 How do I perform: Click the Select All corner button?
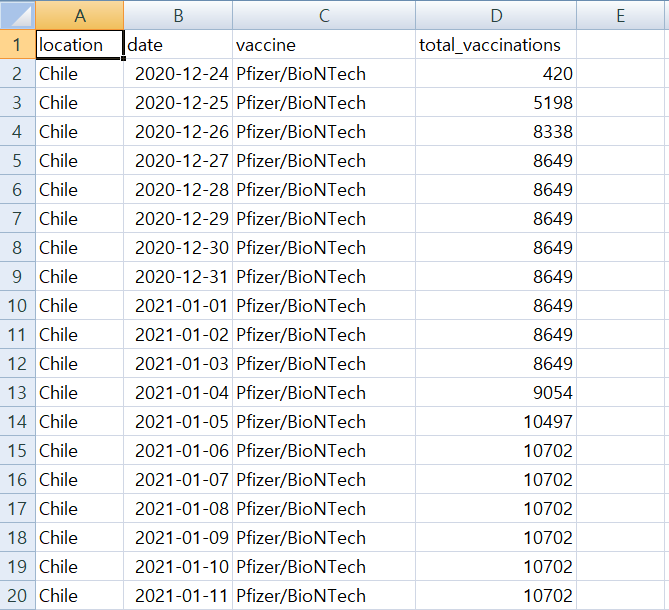pos(17,15)
